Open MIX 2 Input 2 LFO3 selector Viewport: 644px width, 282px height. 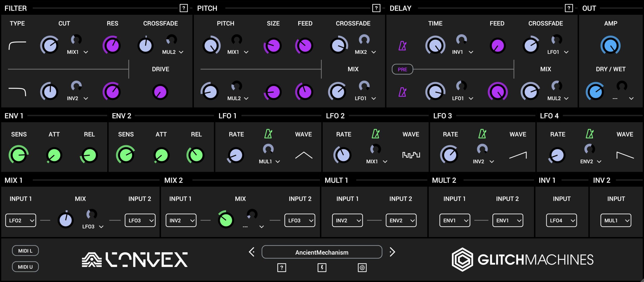pos(300,221)
